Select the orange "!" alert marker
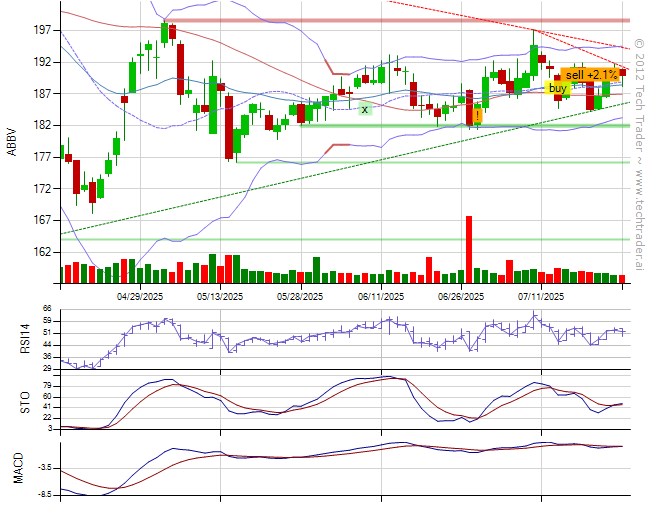Viewport: 657px width, 514px height. (477, 115)
